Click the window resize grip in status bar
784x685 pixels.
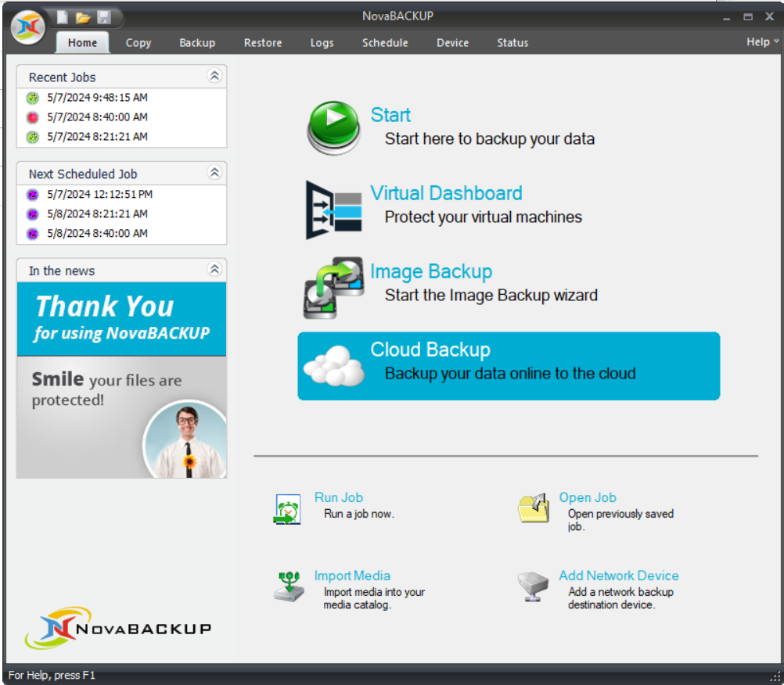pos(776,677)
